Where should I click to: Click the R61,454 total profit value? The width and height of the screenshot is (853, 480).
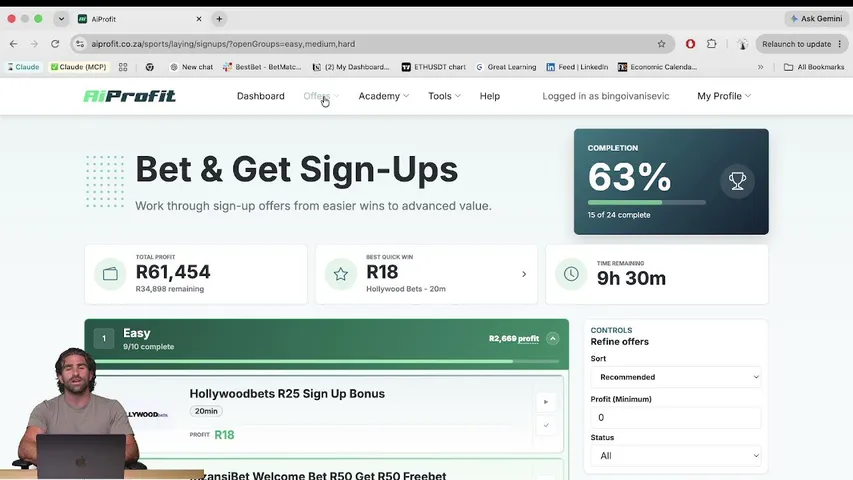(173, 272)
